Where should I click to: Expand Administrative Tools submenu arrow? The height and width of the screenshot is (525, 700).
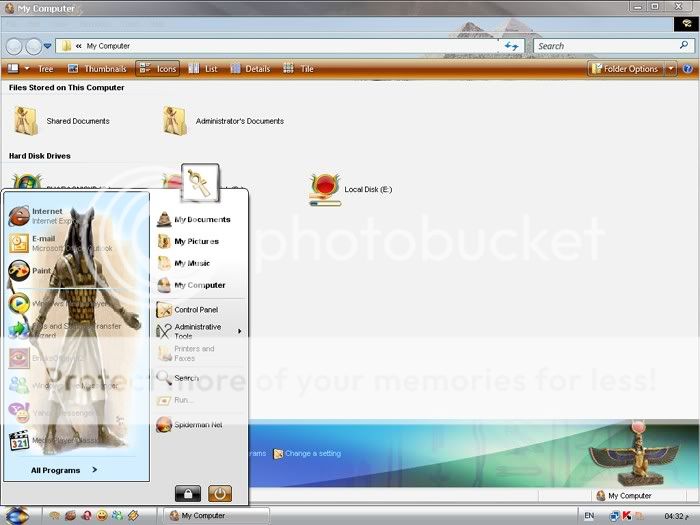[240, 331]
